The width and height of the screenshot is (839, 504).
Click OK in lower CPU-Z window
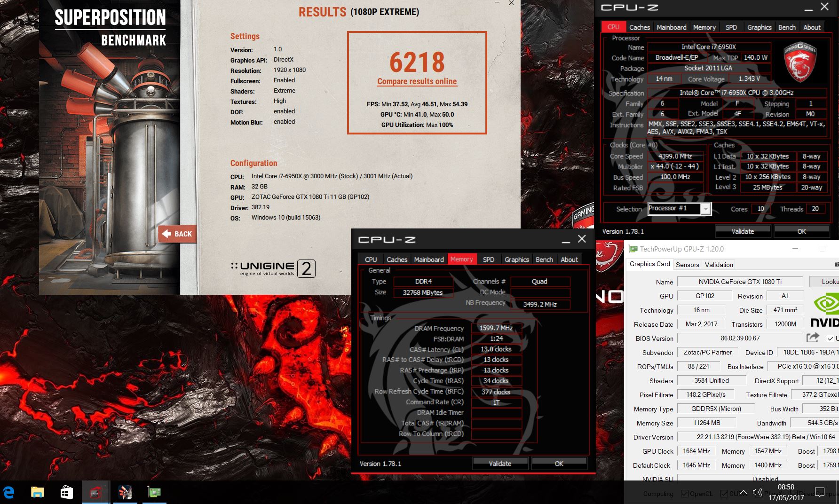pyautogui.click(x=559, y=464)
